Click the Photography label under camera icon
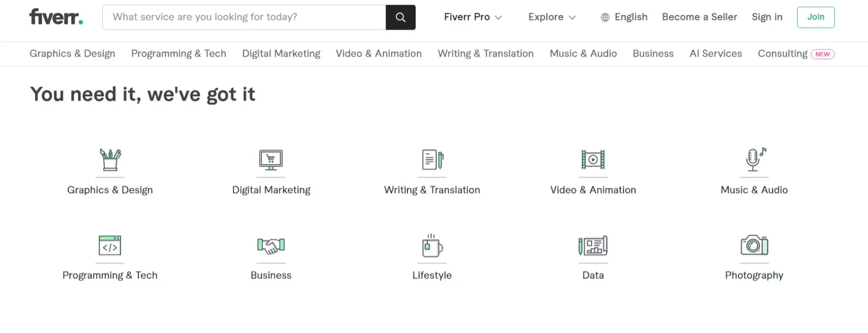This screenshot has height=333, width=868. (x=754, y=275)
